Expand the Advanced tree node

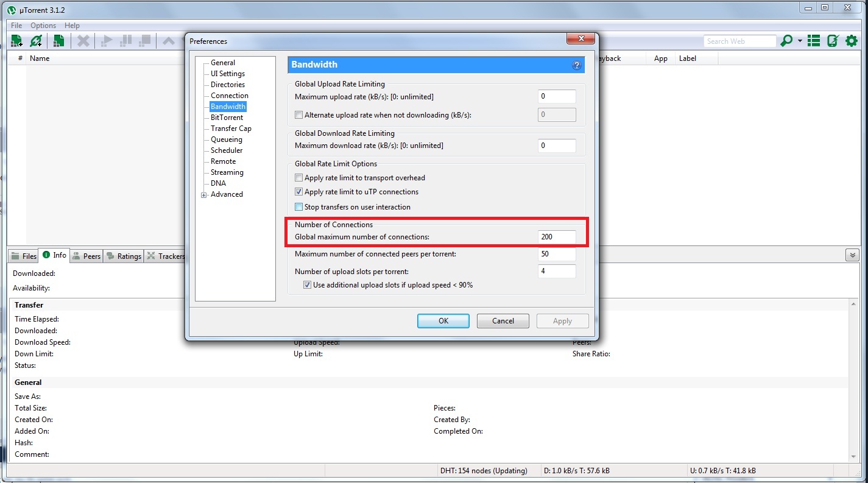pyautogui.click(x=204, y=195)
